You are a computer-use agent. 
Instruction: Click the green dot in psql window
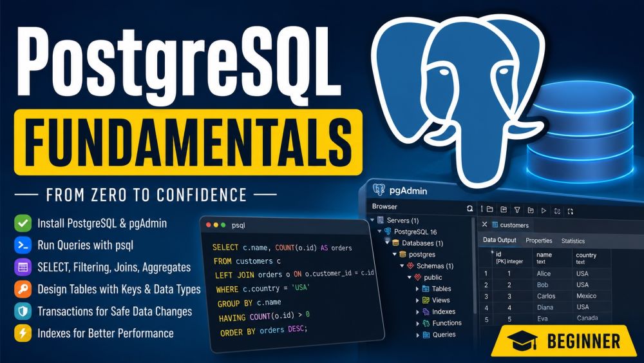coord(223,225)
